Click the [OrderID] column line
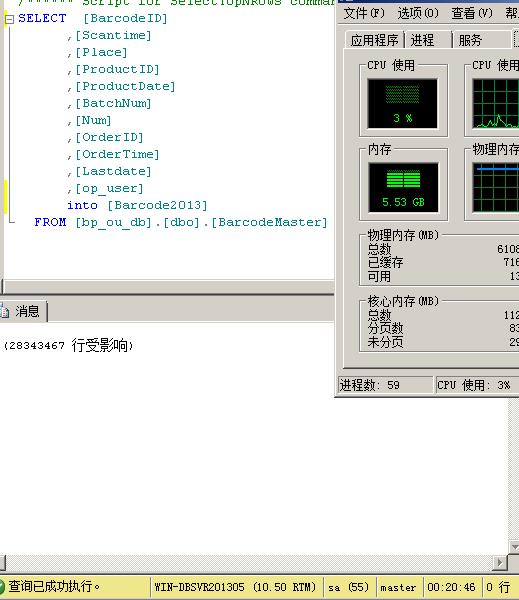The width and height of the screenshot is (519, 600). point(109,137)
